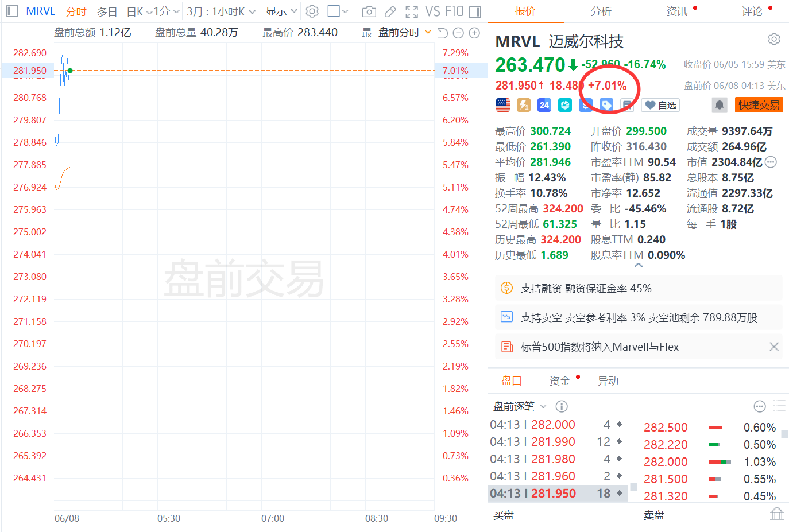Click the bank building icon near 卖盘
Screen dimensions: 789x532
pos(777,514)
